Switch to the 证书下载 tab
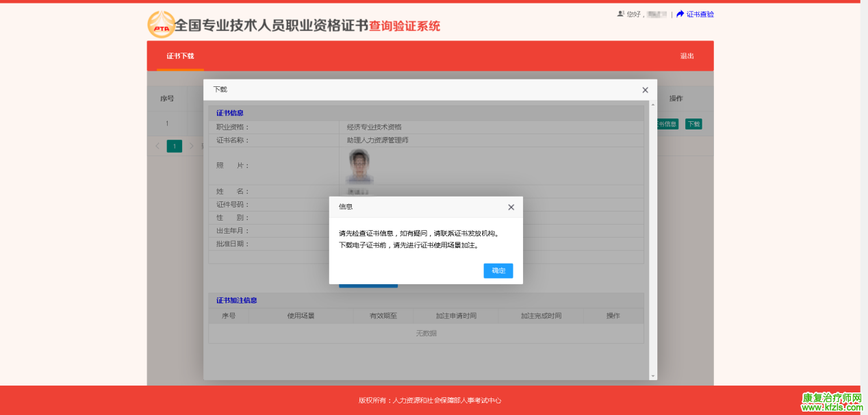This screenshot has width=868, height=415. pos(180,56)
